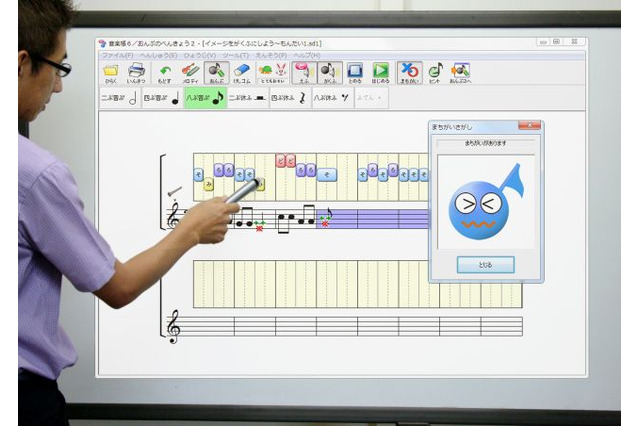Click the recorder instrument icon beside grid
Image resolution: width=640 pixels, height=426 pixels.
(x=175, y=191)
